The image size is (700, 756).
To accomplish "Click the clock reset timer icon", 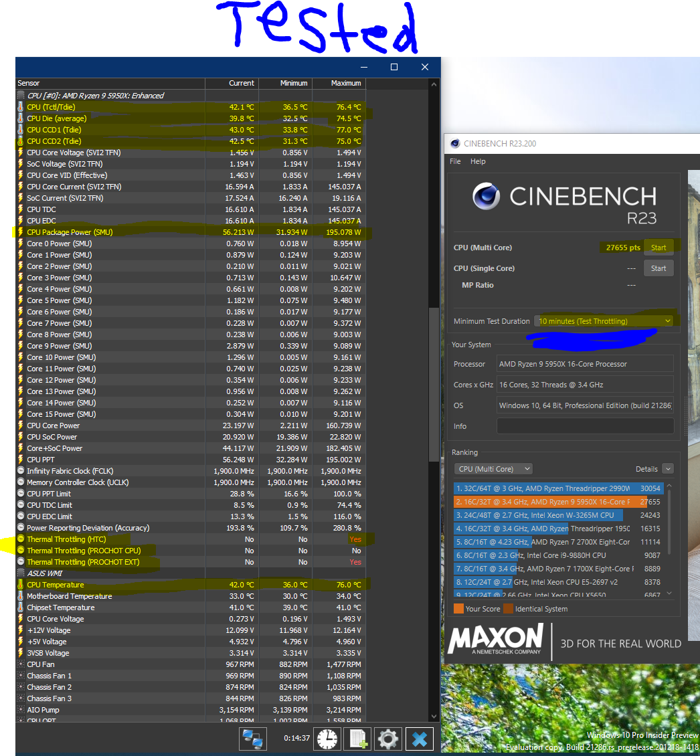I will (x=327, y=738).
